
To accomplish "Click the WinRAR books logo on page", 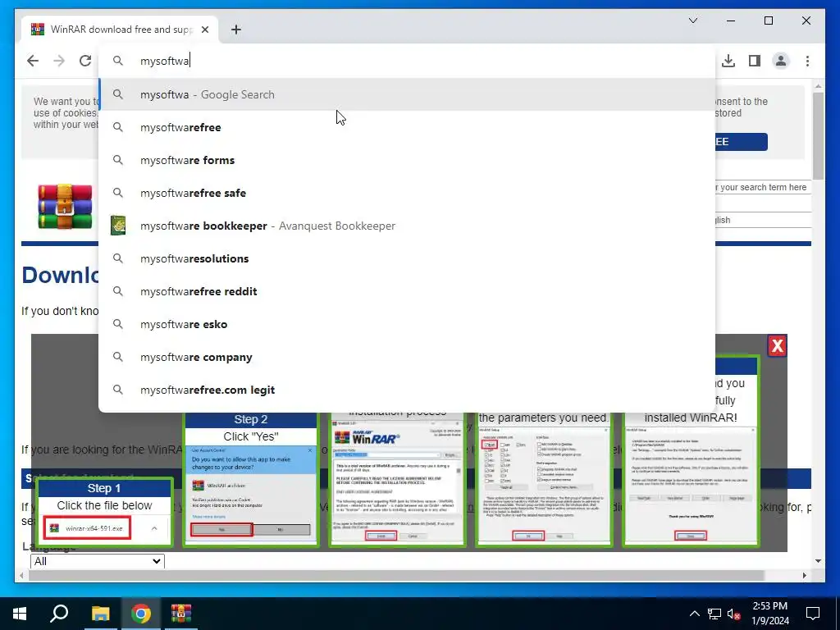I will [x=65, y=207].
